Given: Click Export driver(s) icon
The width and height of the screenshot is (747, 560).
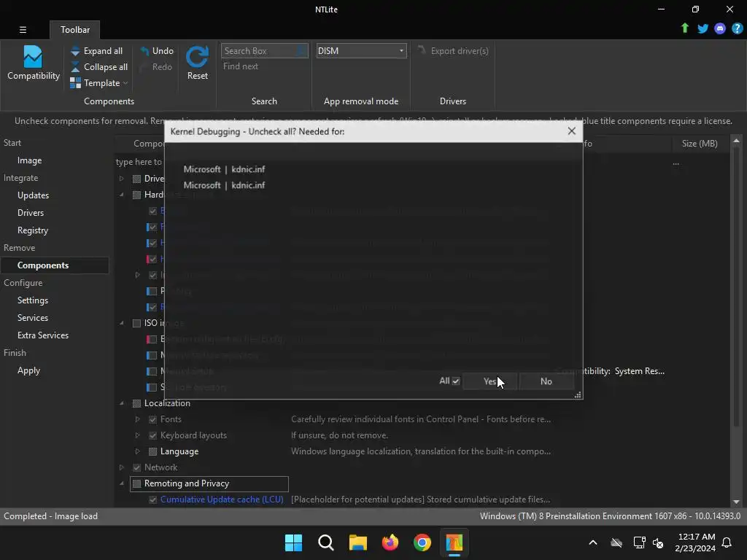Looking at the screenshot, I should pyautogui.click(x=422, y=50).
